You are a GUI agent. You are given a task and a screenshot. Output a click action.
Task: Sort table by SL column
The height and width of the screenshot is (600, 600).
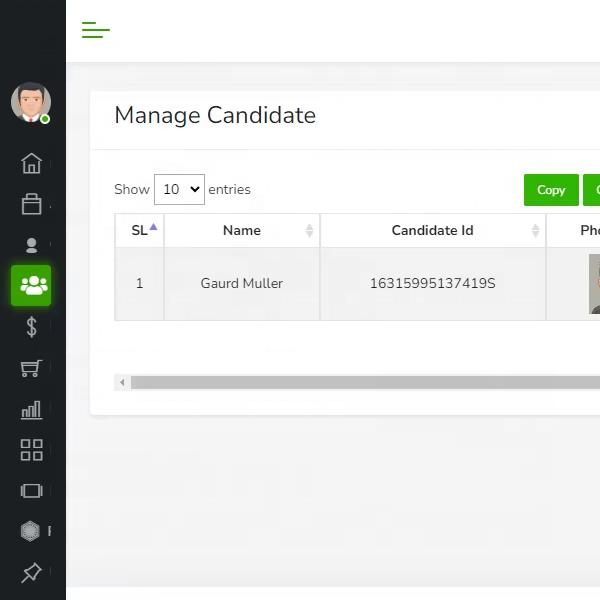point(140,230)
